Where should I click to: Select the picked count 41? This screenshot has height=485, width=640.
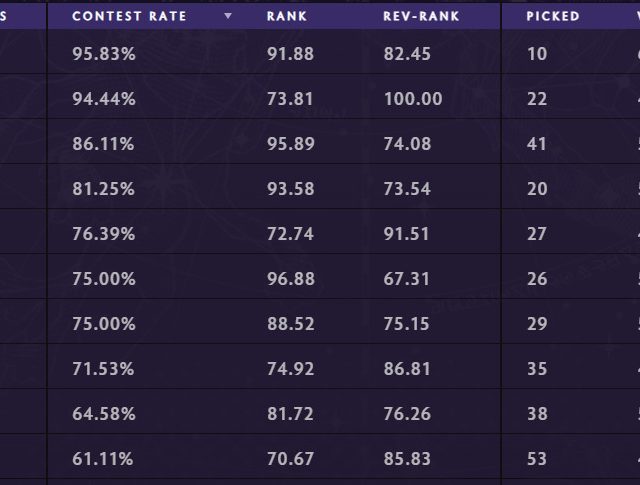pos(537,144)
